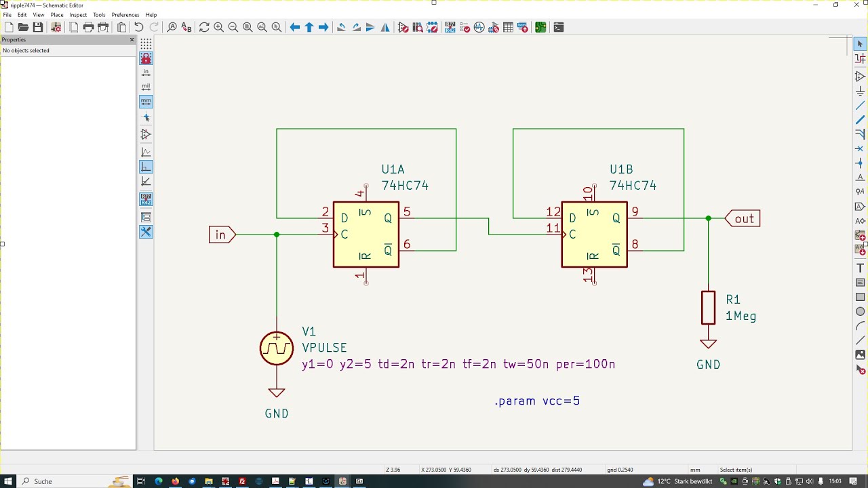868x488 pixels.
Task: Open the File menu
Action: click(x=7, y=15)
